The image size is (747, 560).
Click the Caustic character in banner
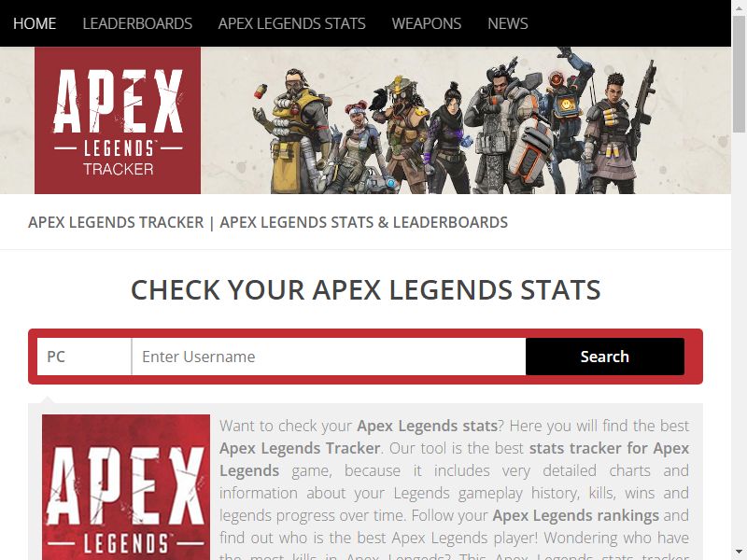coord(293,131)
